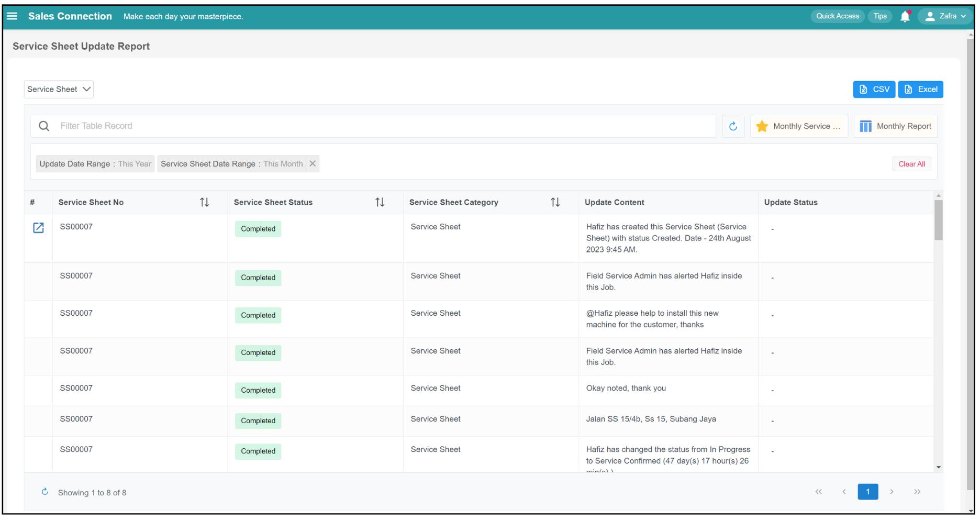Export report to Excel
This screenshot has width=980, height=520.
[920, 90]
